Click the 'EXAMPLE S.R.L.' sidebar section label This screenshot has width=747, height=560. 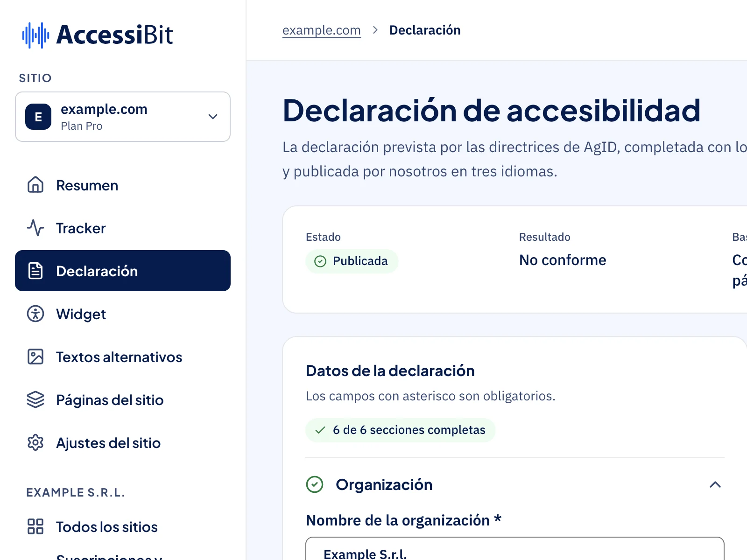[76, 492]
